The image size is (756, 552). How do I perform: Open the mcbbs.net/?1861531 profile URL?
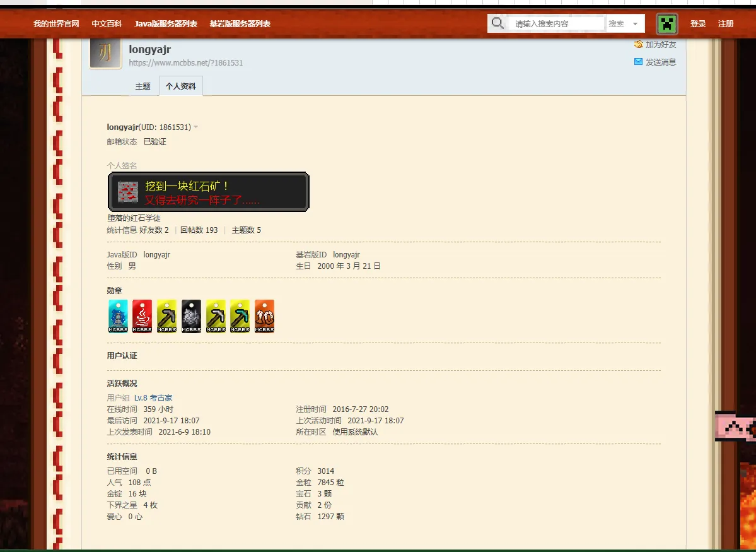coord(185,62)
